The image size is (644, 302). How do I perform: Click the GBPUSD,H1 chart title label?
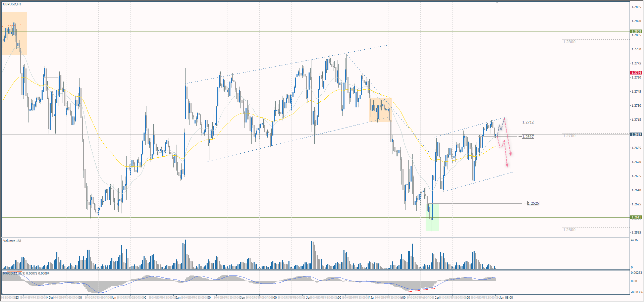[12, 4]
